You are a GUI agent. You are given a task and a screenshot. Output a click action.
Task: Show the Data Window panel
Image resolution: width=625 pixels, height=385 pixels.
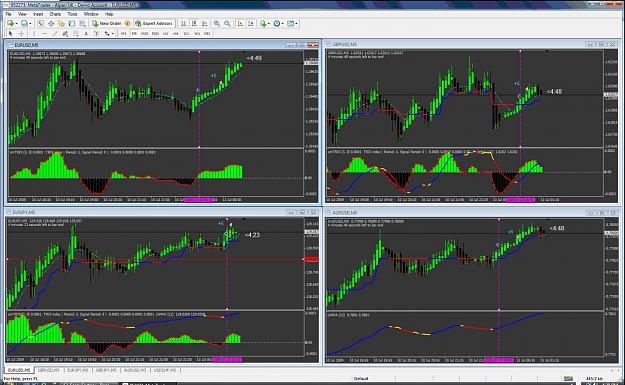pos(51,24)
